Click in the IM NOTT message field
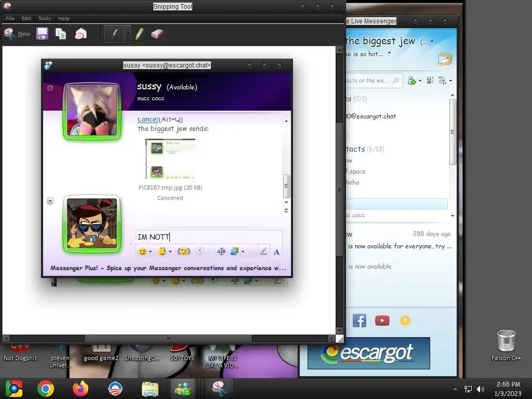The image size is (532, 399). pos(209,237)
